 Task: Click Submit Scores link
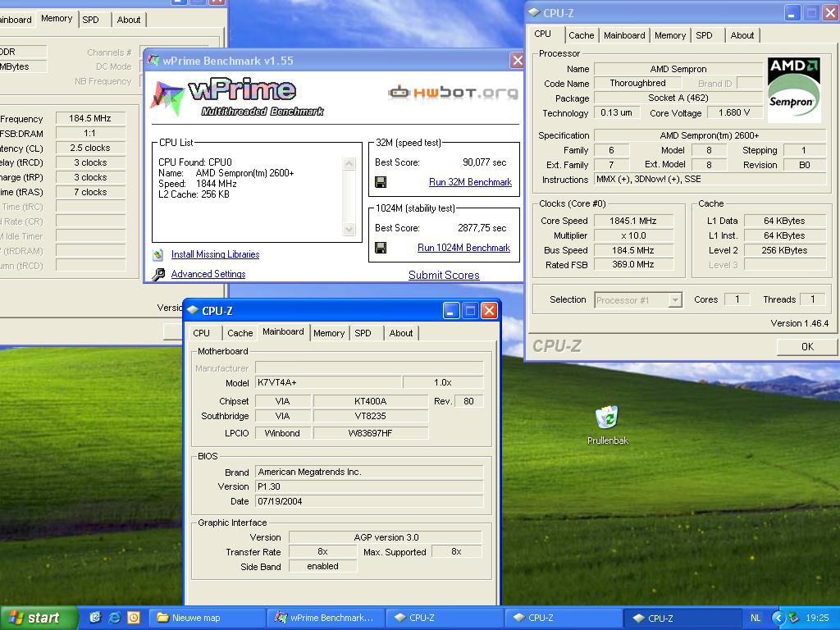(444, 275)
